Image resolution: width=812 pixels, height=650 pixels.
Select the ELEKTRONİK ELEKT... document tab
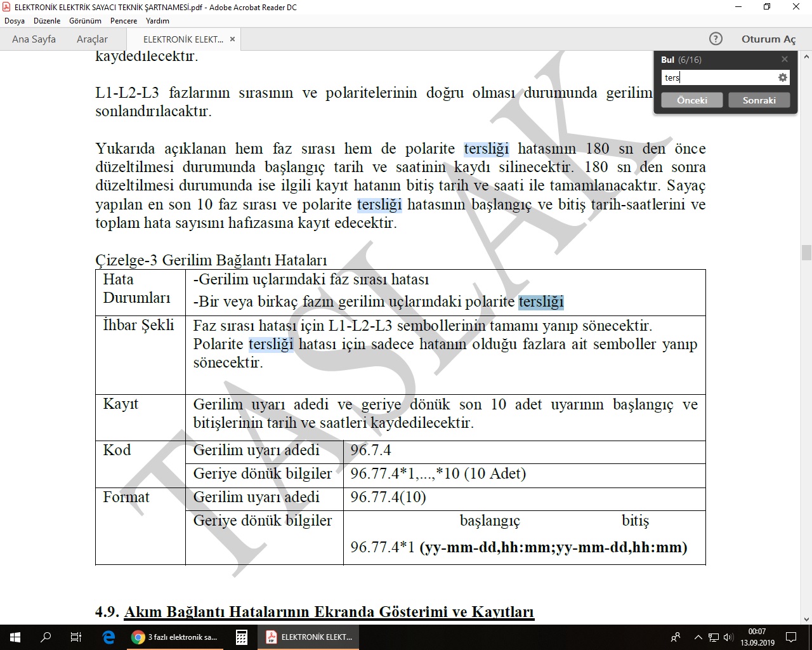click(x=183, y=39)
